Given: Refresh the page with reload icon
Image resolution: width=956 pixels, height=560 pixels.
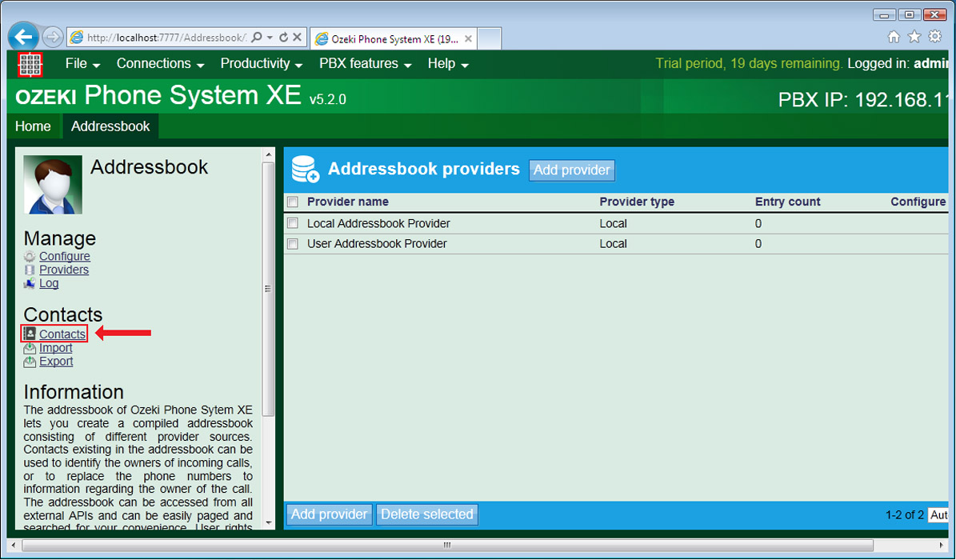Looking at the screenshot, I should coord(283,38).
